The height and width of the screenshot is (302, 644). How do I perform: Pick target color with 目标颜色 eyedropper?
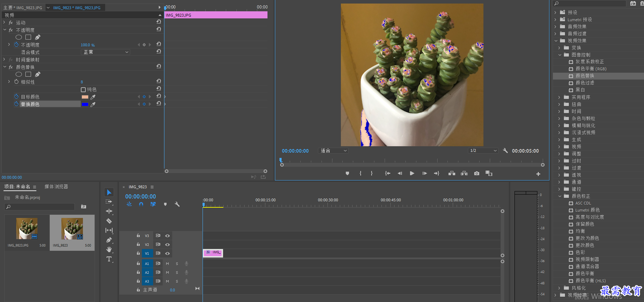click(x=93, y=97)
